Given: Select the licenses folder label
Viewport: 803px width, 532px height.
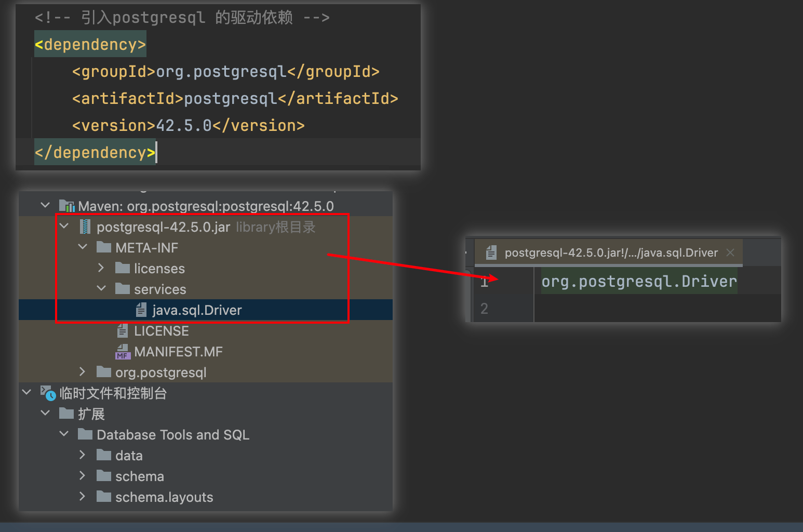Looking at the screenshot, I should (x=159, y=269).
